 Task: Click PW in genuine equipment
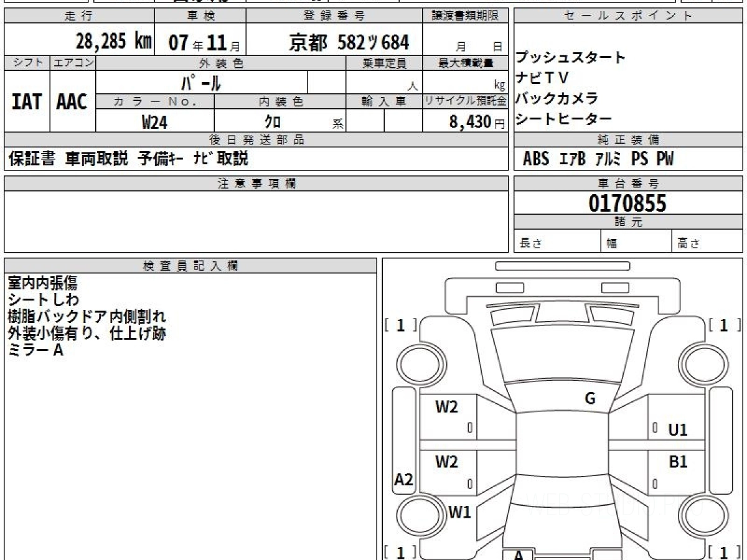(665, 159)
